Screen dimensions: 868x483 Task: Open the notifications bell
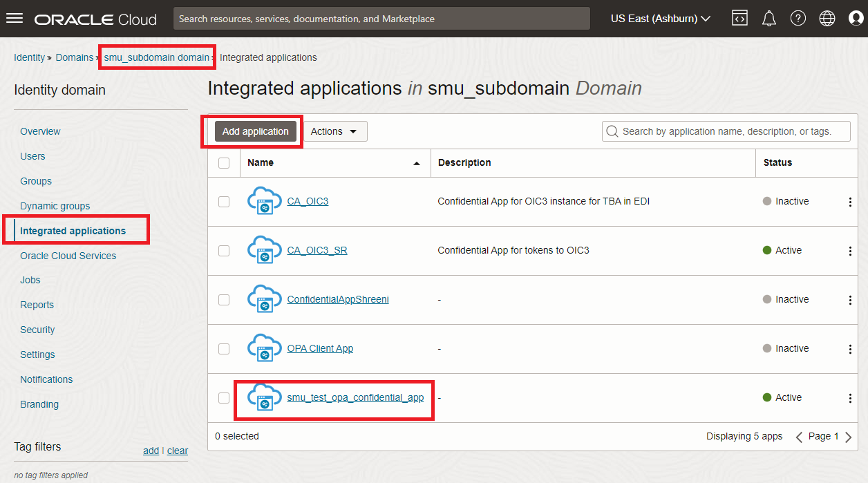tap(768, 18)
